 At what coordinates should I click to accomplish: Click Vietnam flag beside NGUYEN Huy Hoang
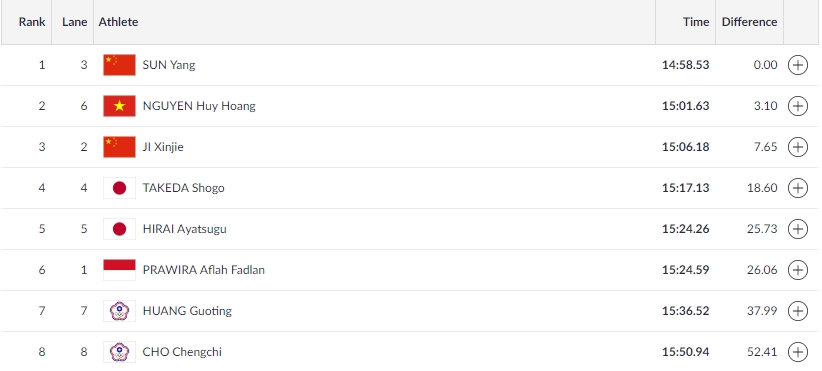120,106
